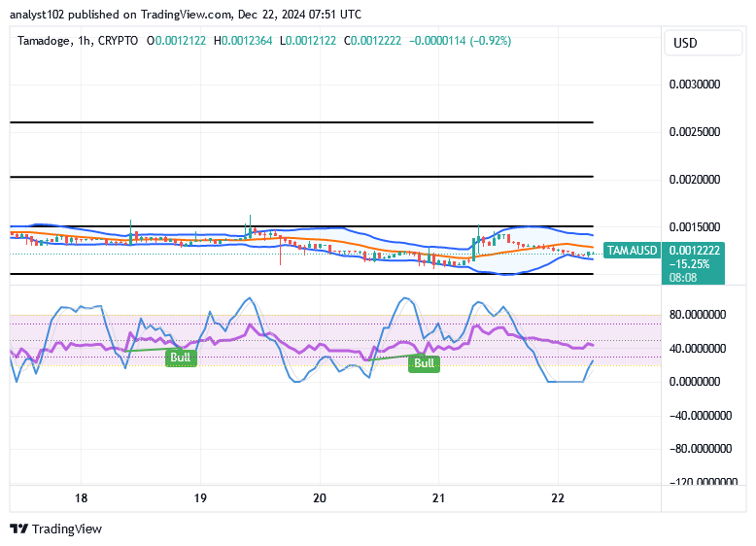Open the TradingView text link at bottom
The image size is (756, 546).
tap(66, 529)
